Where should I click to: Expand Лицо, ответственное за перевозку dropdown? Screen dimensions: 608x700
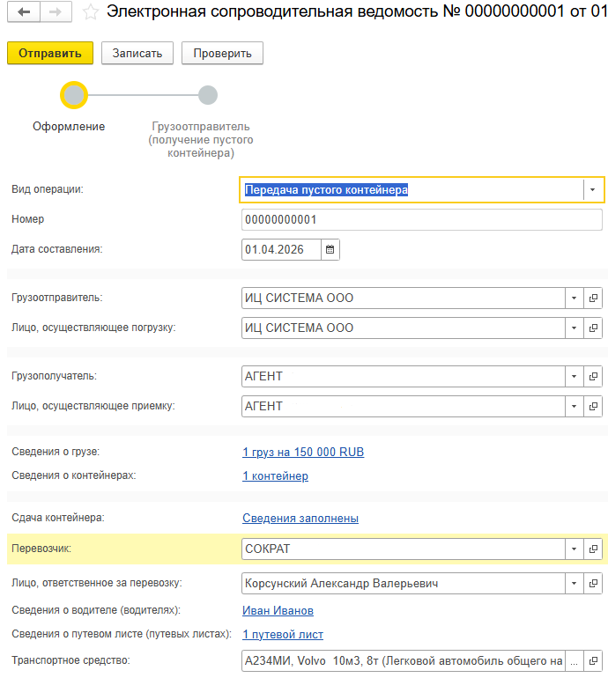[x=574, y=584]
